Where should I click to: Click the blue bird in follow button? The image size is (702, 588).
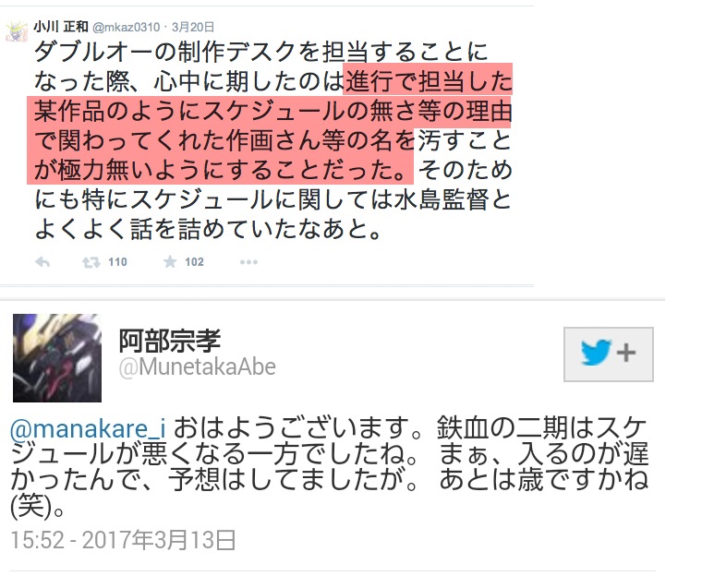pyautogui.click(x=596, y=353)
